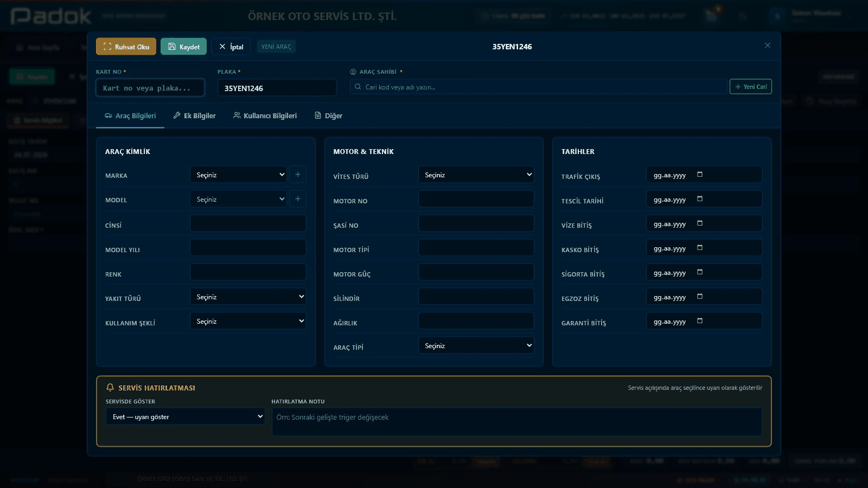Open the Araç Bilgileri tab
Image resolution: width=868 pixels, height=488 pixels.
point(130,115)
